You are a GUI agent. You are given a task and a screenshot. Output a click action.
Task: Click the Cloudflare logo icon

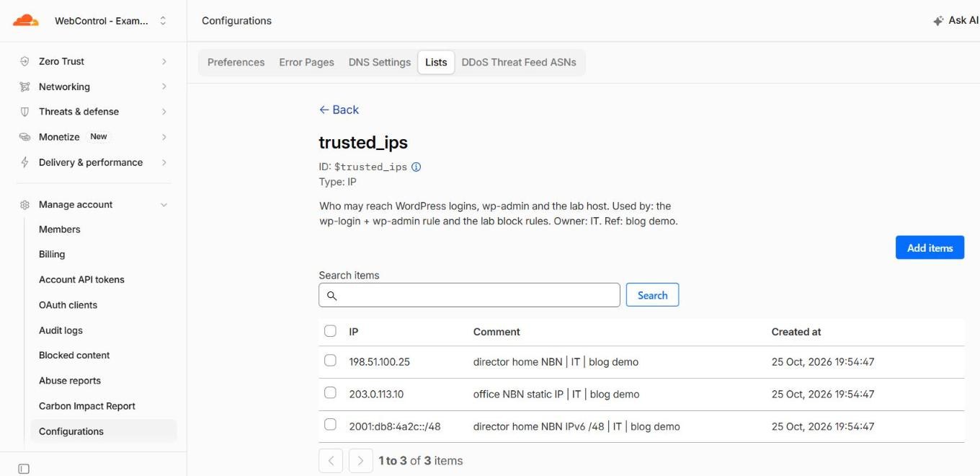pyautogui.click(x=26, y=20)
